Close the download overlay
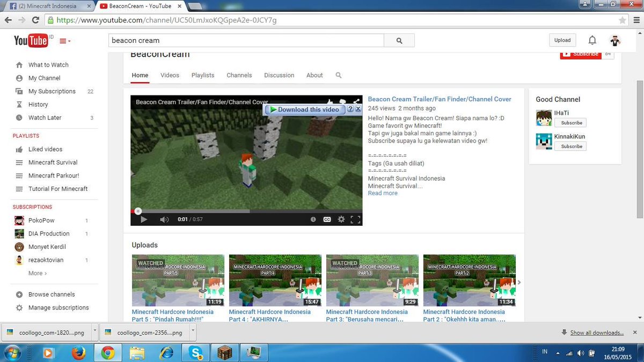Image resolution: width=644 pixels, height=362 pixels. point(358,109)
